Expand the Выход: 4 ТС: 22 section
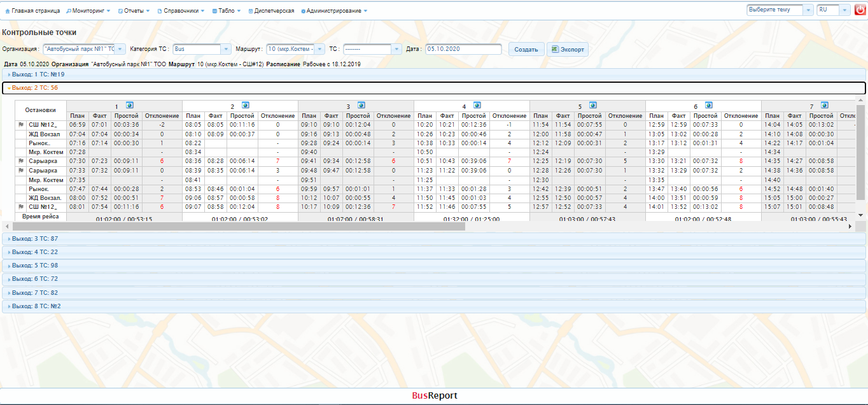The width and height of the screenshot is (868, 405). point(433,252)
